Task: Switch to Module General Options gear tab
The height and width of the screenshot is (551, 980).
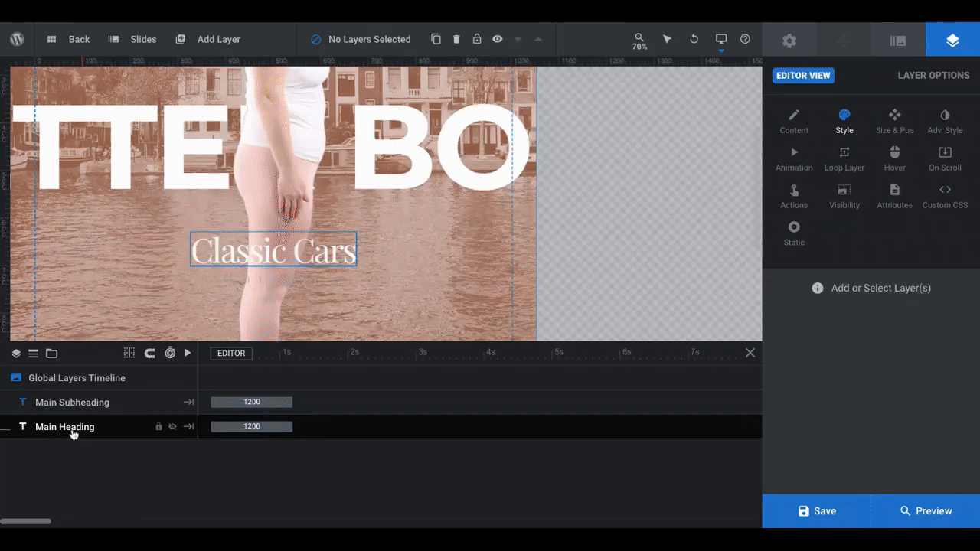Action: (x=789, y=41)
